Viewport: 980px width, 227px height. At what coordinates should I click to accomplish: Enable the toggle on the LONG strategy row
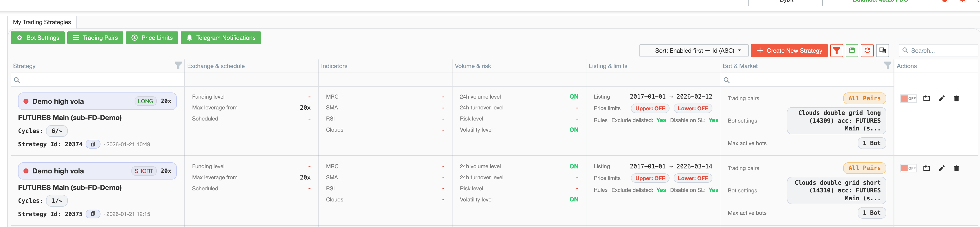(x=908, y=98)
